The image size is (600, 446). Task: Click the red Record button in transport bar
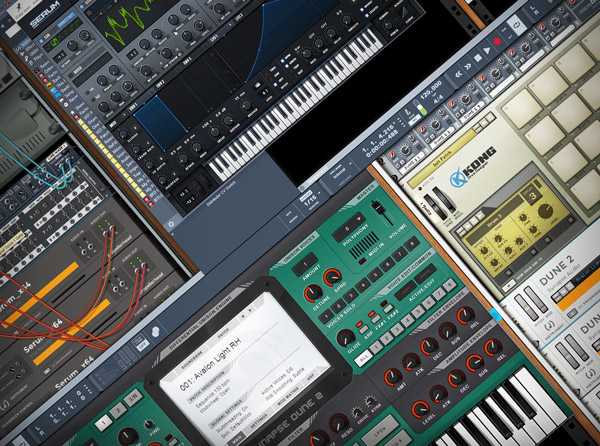point(497,41)
